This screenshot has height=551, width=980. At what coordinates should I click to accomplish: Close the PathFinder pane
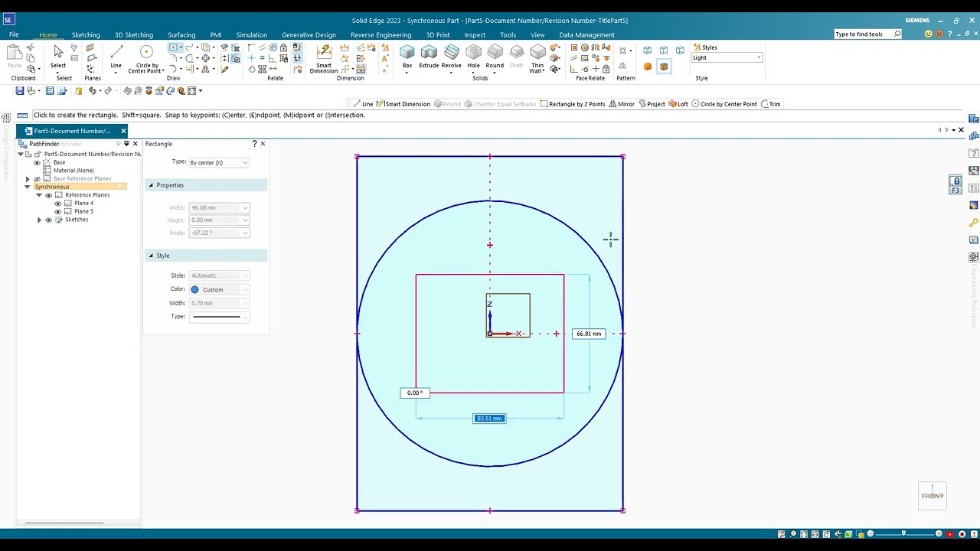(x=136, y=144)
